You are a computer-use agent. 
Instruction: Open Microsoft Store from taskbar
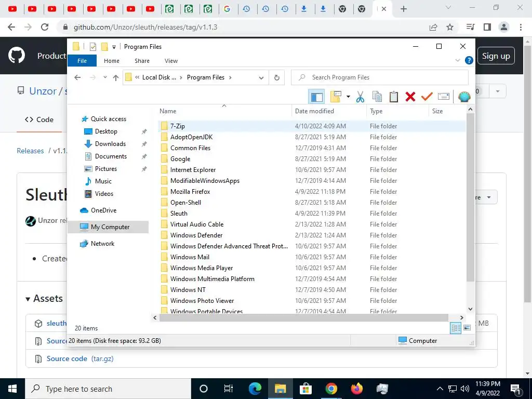pos(305,389)
